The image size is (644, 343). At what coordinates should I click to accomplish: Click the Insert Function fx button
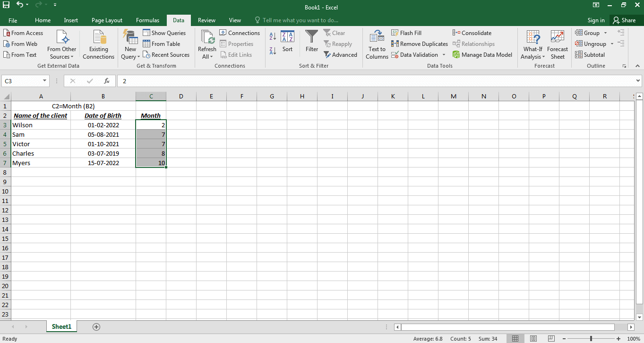pos(107,81)
